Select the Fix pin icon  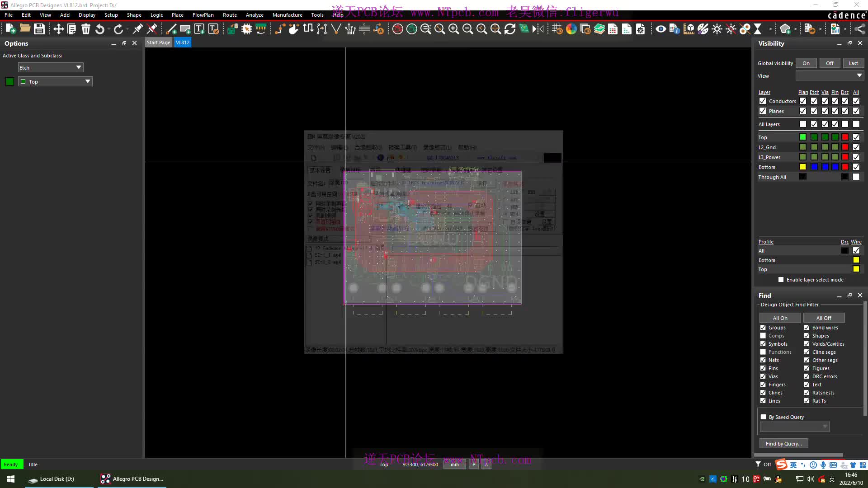138,29
